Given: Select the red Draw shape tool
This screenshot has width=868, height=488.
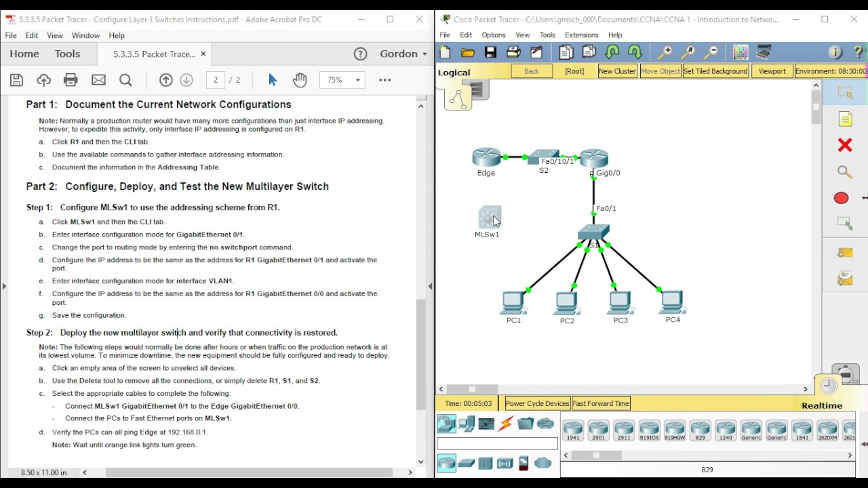Looking at the screenshot, I should click(x=842, y=198).
